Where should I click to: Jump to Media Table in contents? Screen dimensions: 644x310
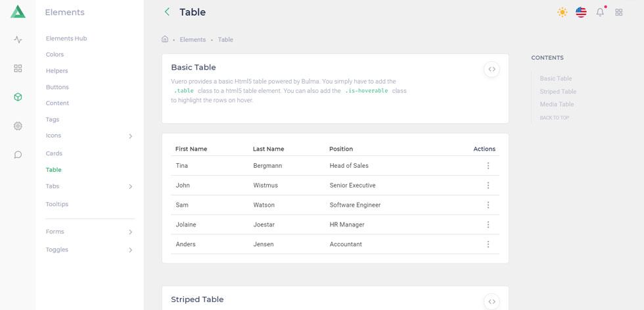coord(557,104)
